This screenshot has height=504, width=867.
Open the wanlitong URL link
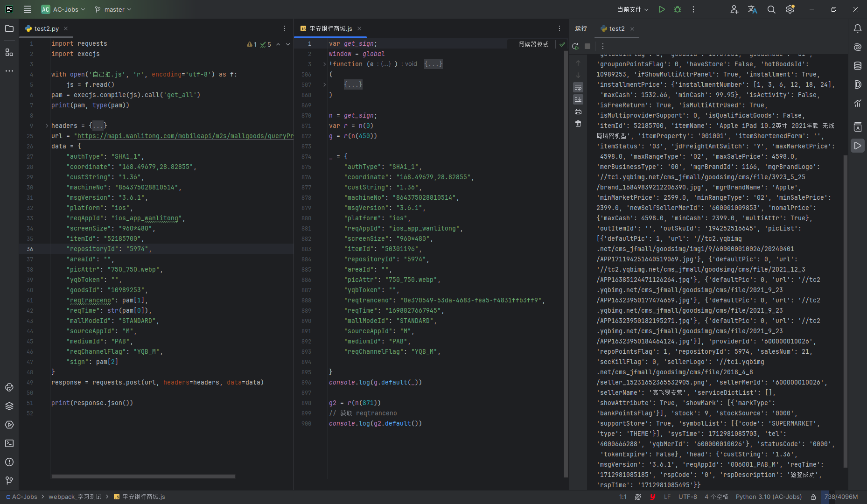click(x=185, y=136)
